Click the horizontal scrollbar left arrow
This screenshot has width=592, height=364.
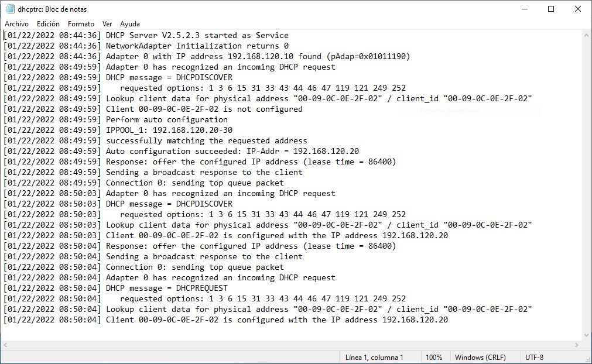[5, 345]
